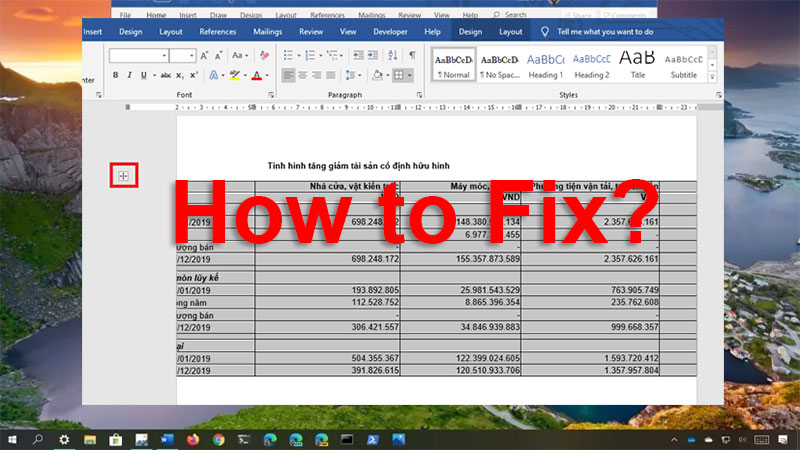
Task: Click the Bullets list icon
Action: (288, 55)
